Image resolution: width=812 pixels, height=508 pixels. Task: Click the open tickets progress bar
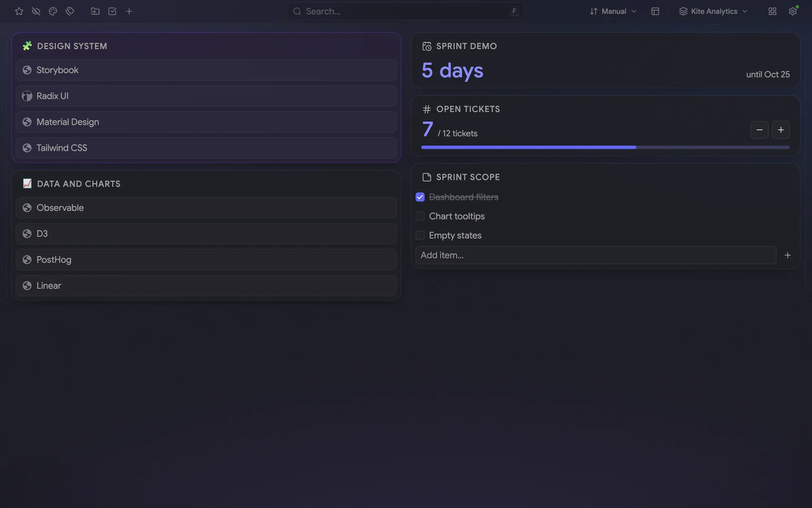pyautogui.click(x=605, y=147)
